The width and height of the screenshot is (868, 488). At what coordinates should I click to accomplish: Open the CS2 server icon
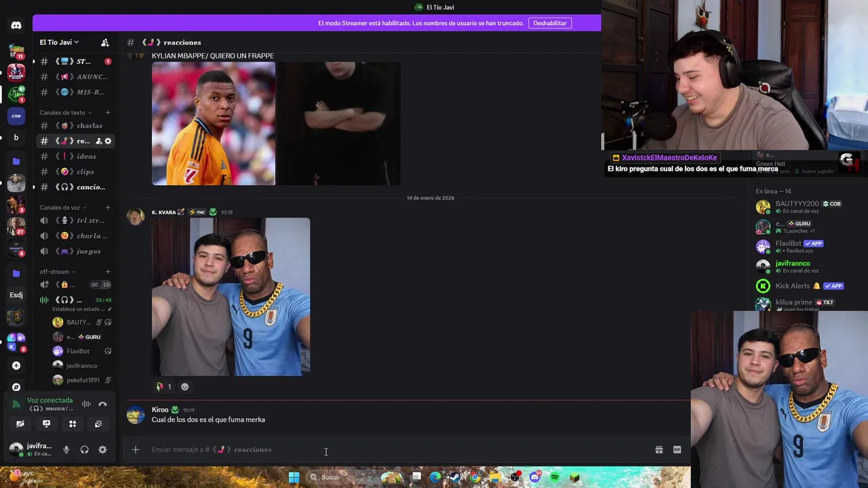click(16, 116)
